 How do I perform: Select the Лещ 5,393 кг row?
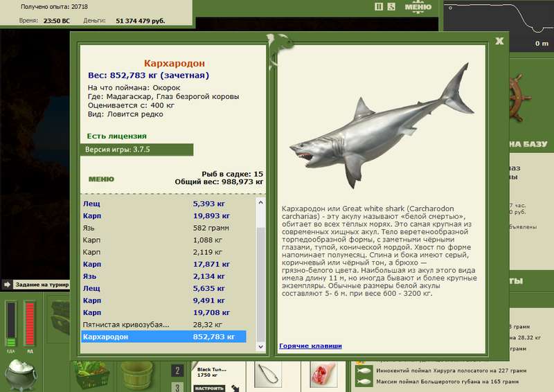pyautogui.click(x=163, y=204)
